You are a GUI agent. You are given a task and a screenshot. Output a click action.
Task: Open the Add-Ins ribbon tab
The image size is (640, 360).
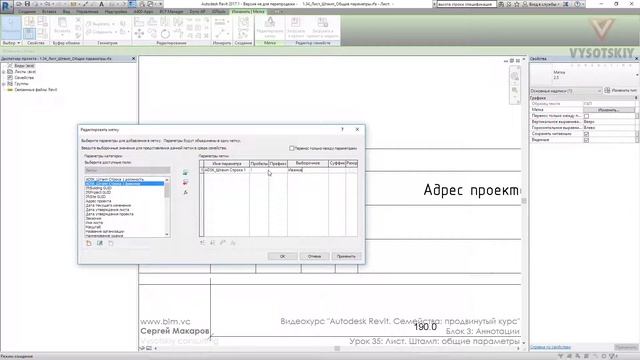click(116, 12)
